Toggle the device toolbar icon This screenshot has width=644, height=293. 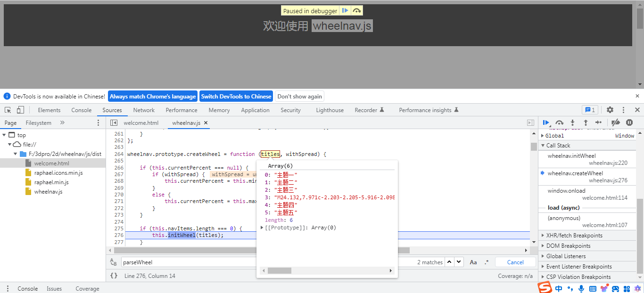20,110
